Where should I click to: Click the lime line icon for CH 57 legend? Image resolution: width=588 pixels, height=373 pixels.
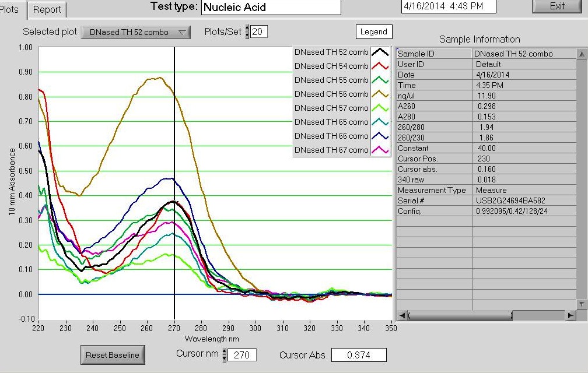380,108
